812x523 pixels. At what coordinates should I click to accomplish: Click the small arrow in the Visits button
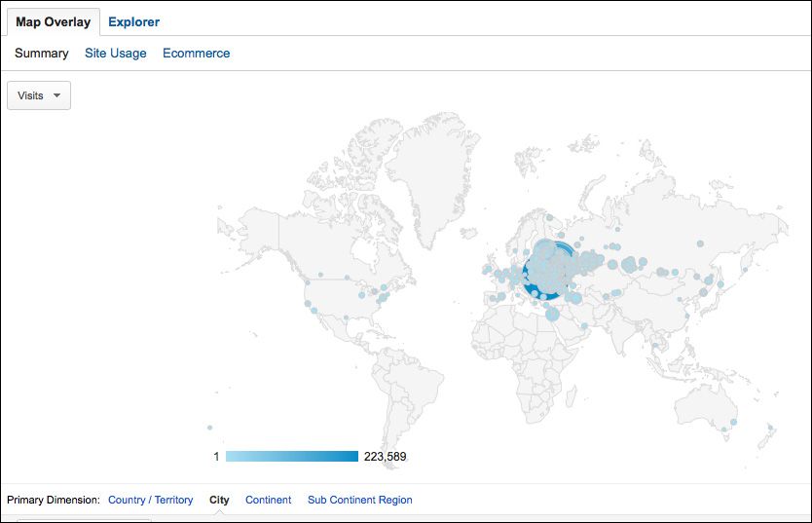[57, 95]
